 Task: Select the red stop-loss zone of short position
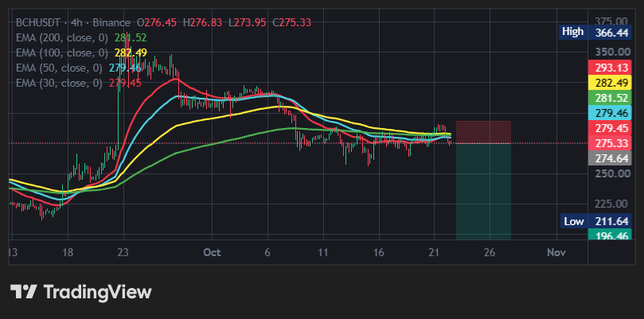(x=483, y=132)
